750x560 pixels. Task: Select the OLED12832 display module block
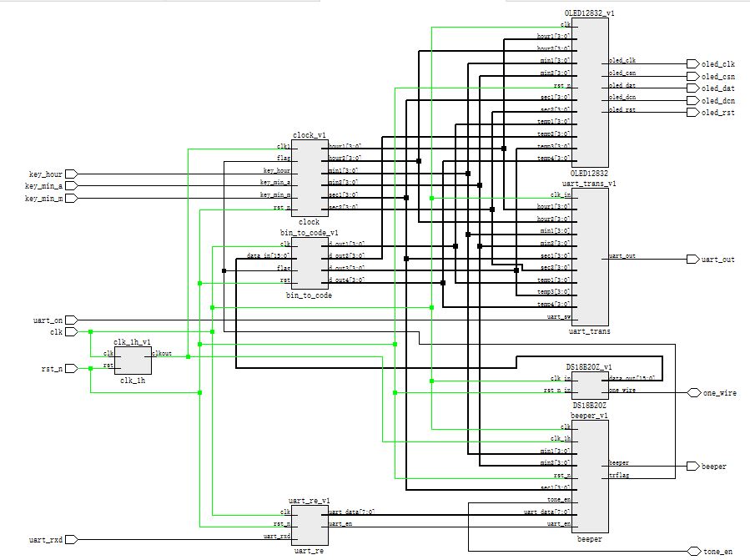[x=591, y=93]
